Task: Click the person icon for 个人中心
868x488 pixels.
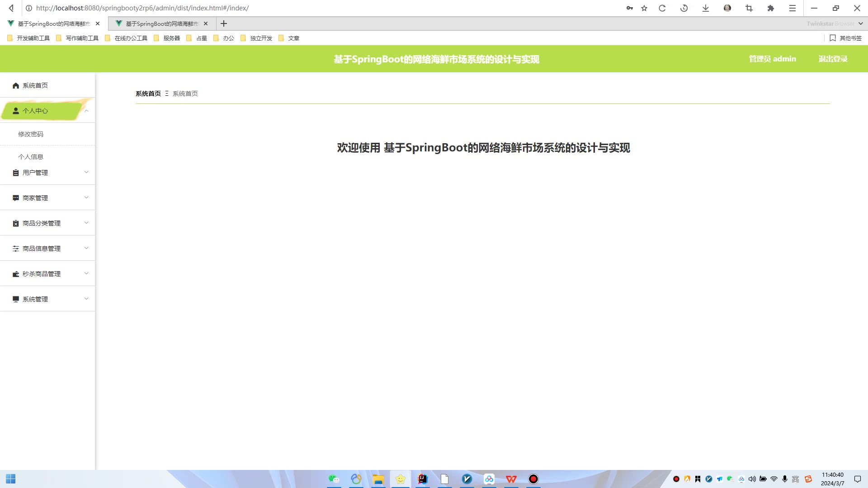Action: tap(16, 111)
